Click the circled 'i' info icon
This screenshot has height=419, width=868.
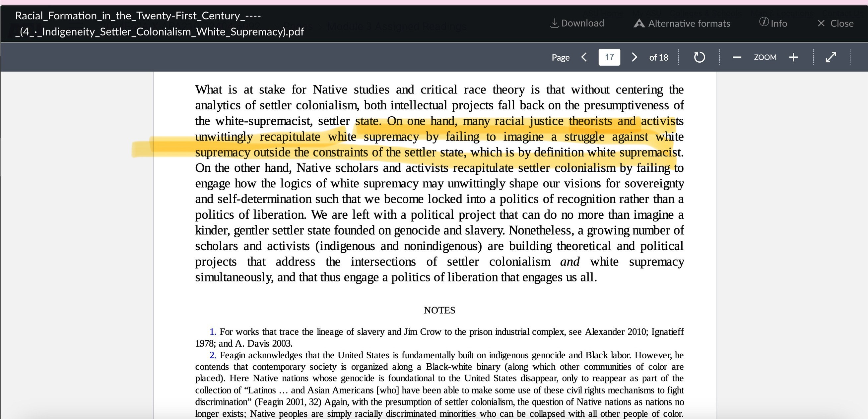pos(764,22)
